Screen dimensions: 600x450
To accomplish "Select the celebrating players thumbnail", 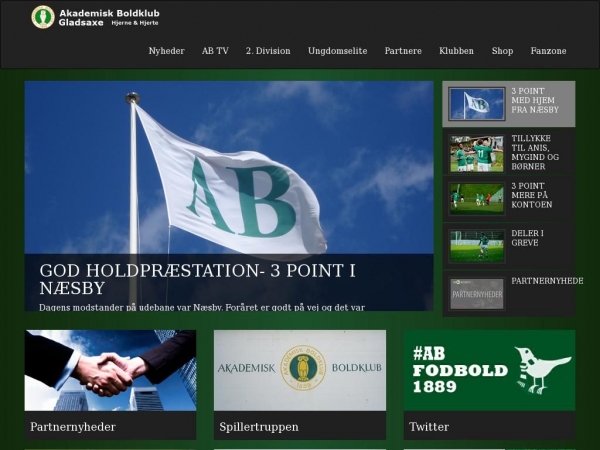I will tap(476, 153).
